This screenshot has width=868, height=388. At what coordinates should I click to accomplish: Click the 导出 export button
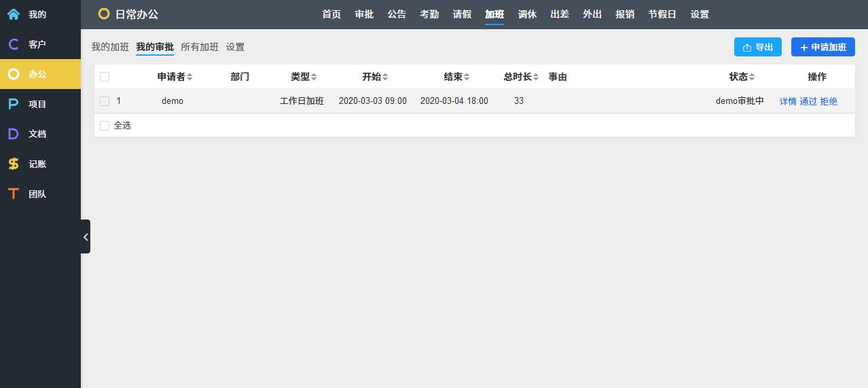pyautogui.click(x=758, y=47)
